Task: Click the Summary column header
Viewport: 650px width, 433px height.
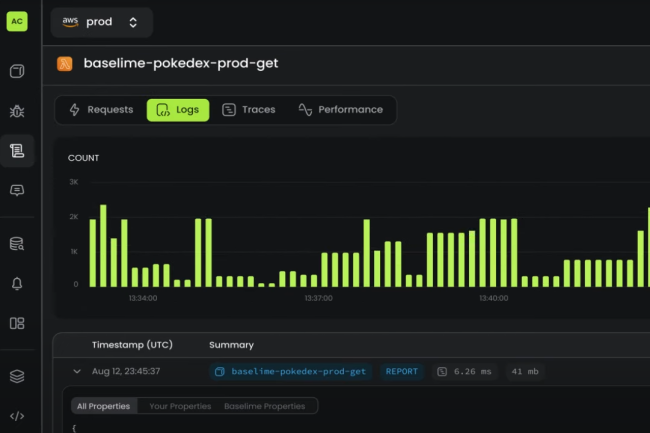Action: (231, 345)
